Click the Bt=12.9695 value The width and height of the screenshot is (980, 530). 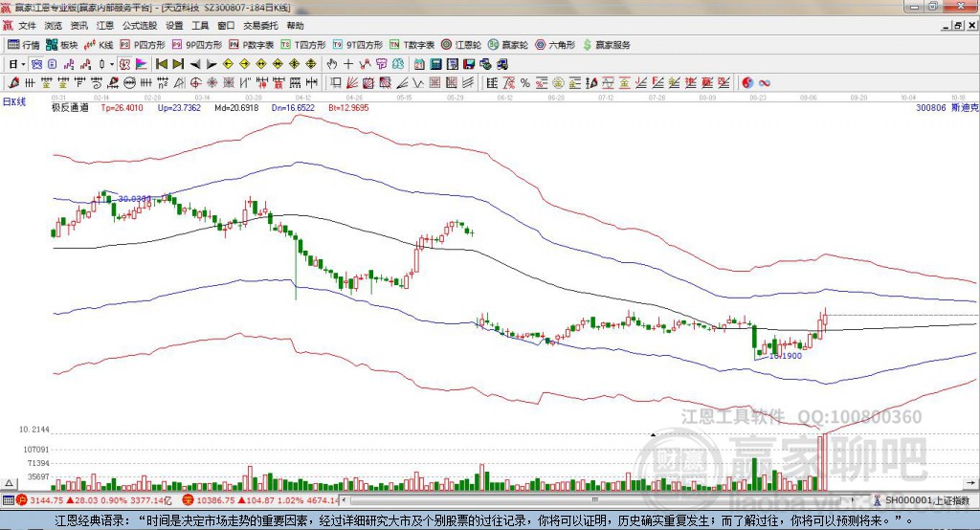point(348,107)
